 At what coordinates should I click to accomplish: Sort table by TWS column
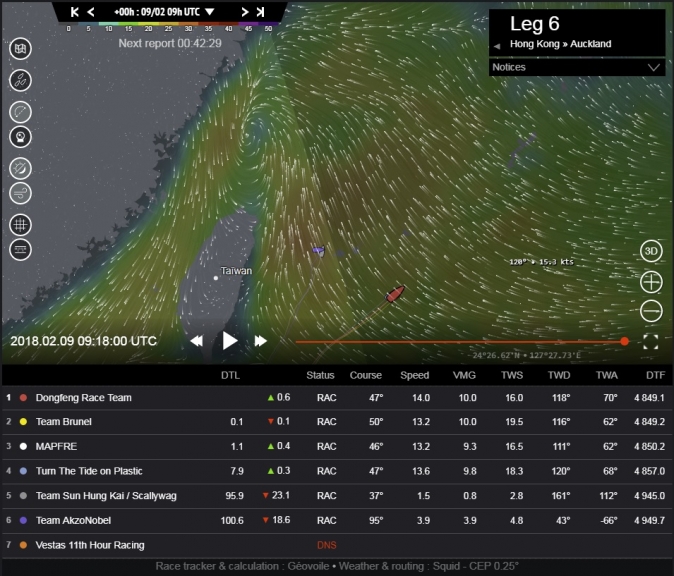point(512,375)
